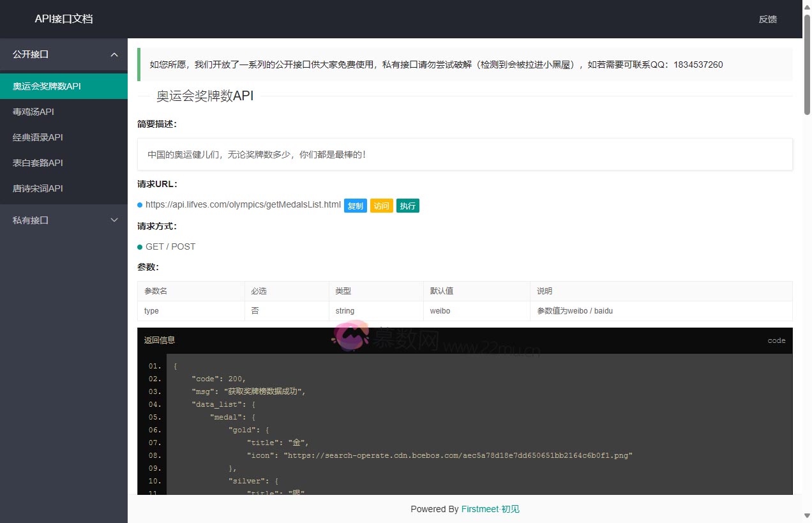Click the 返回信息 panel header
Viewport: 812px width, 523px height.
coord(159,340)
